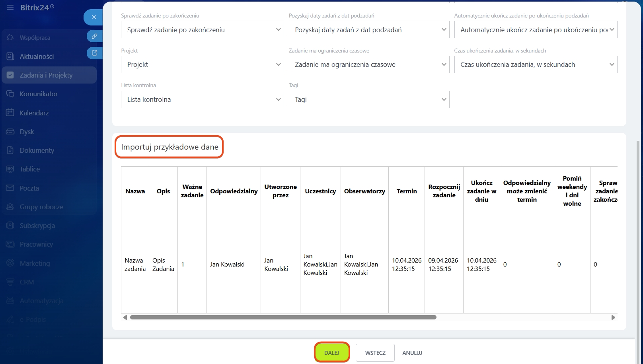The width and height of the screenshot is (643, 364).
Task: Click the WSTECZ button
Action: (x=375, y=353)
